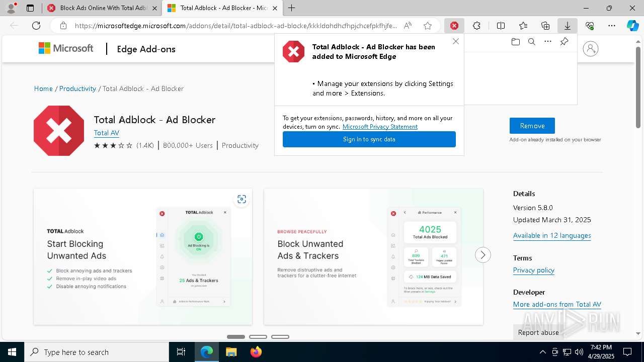
Task: Open File Explorer from taskbar
Action: (231, 352)
